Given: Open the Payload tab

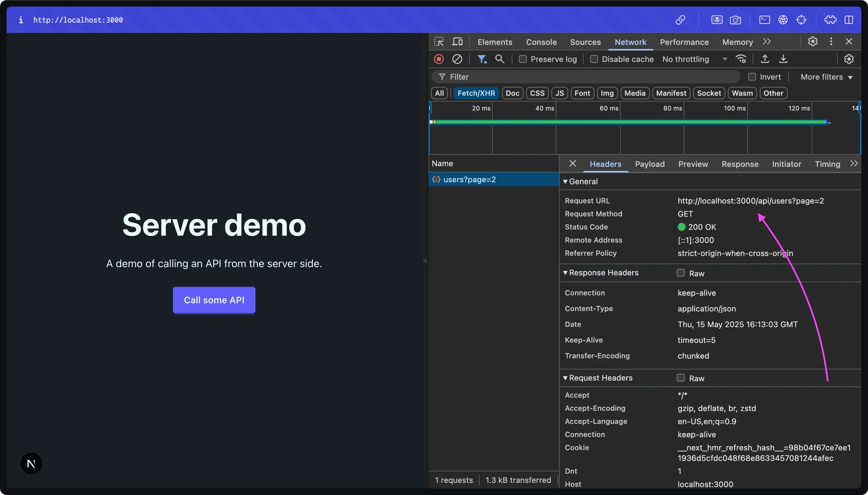Looking at the screenshot, I should tap(650, 164).
